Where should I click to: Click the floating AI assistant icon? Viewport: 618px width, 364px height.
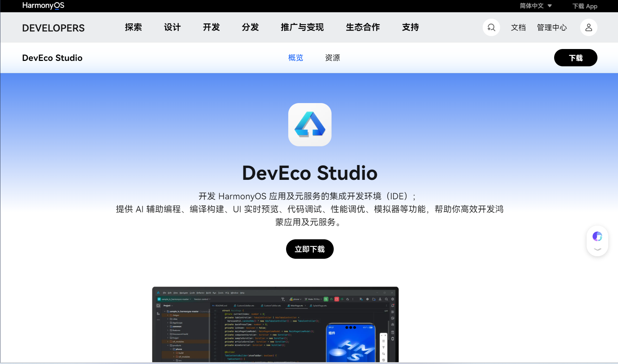click(x=597, y=236)
